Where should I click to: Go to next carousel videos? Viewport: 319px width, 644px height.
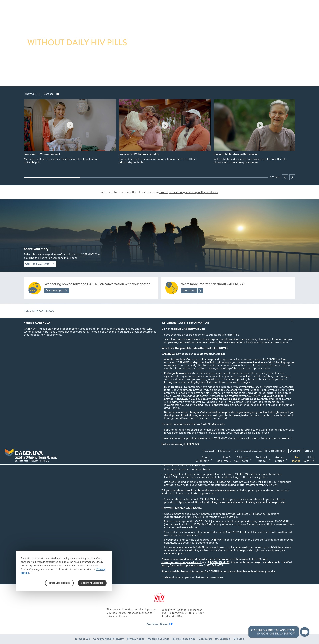pyautogui.click(x=292, y=177)
